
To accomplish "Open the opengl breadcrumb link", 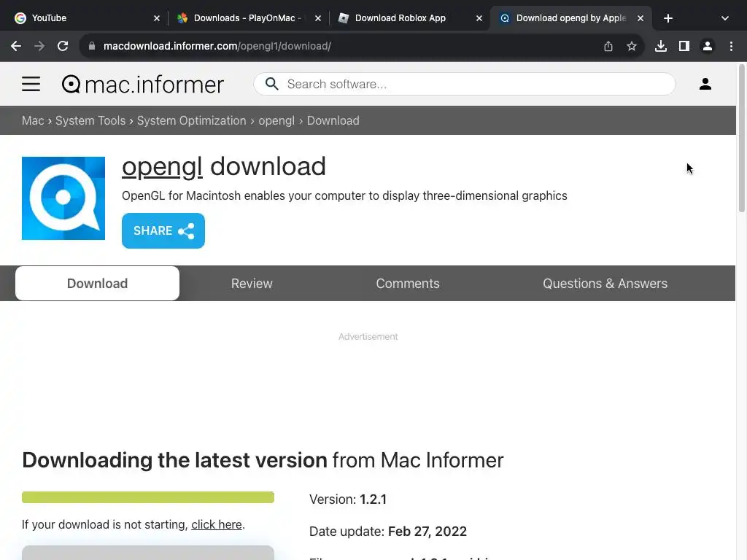I will [x=276, y=120].
